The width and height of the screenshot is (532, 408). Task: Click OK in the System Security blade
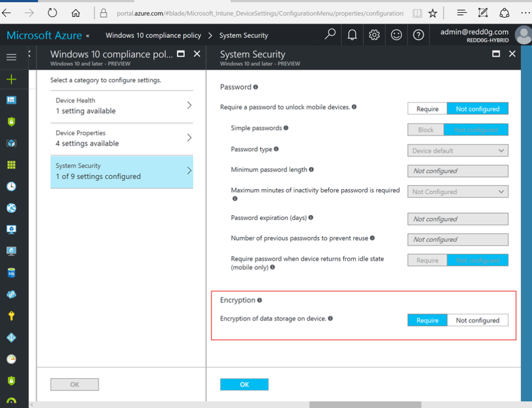pos(244,384)
